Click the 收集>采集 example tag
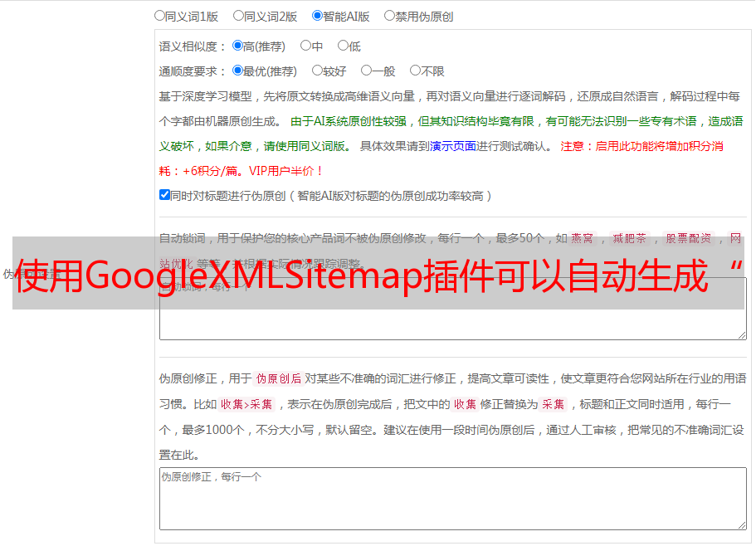The image size is (756, 546). [x=246, y=404]
